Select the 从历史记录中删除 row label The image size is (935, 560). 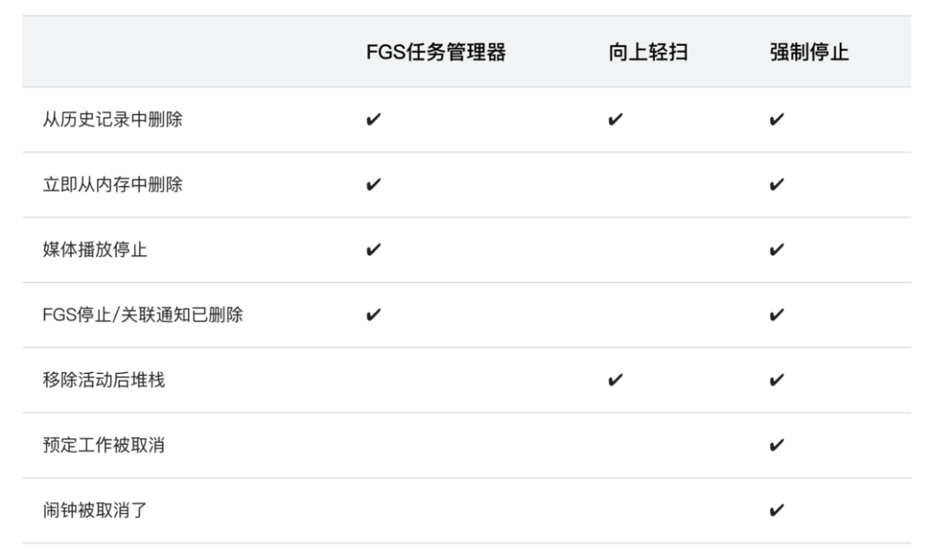(113, 119)
